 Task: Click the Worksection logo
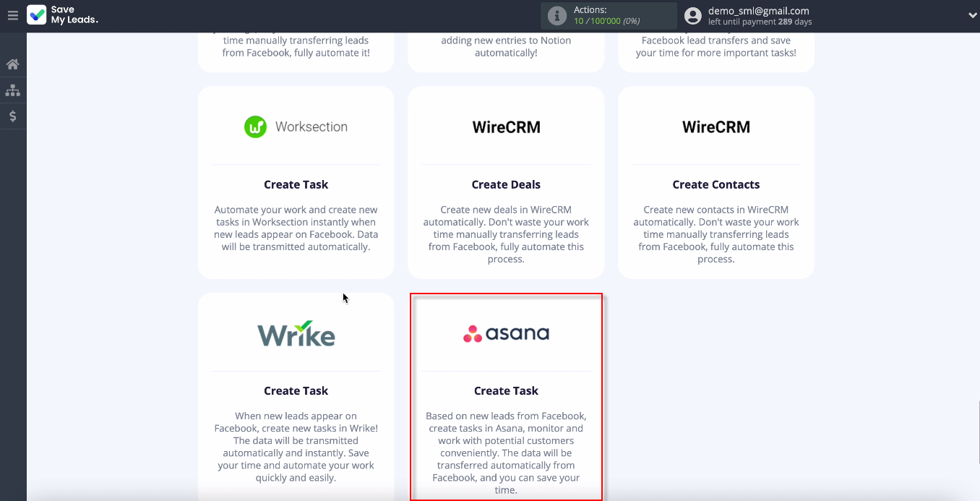point(296,127)
